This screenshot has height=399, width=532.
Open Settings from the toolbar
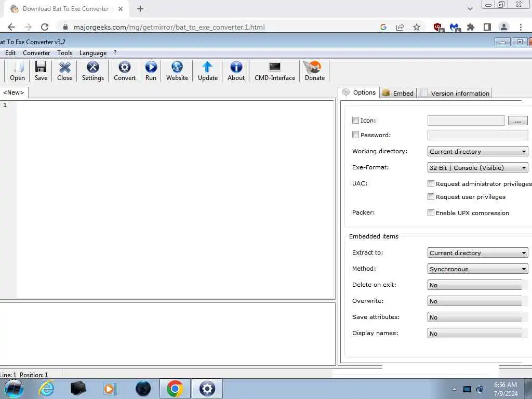(x=92, y=71)
